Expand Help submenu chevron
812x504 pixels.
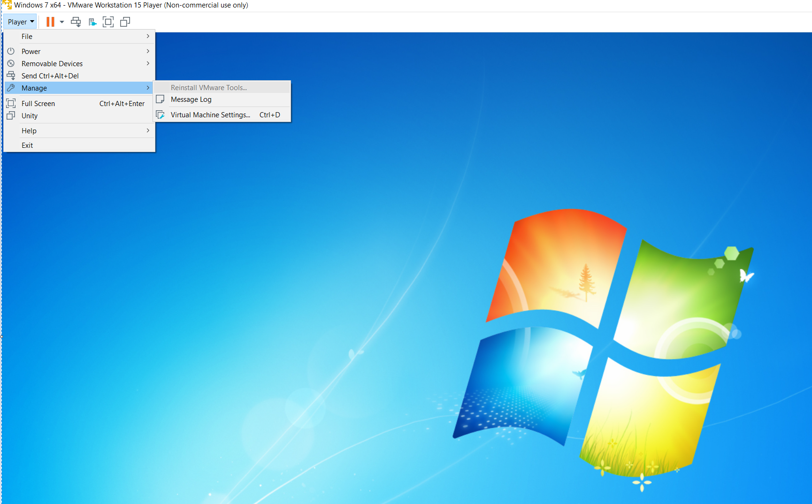point(148,130)
